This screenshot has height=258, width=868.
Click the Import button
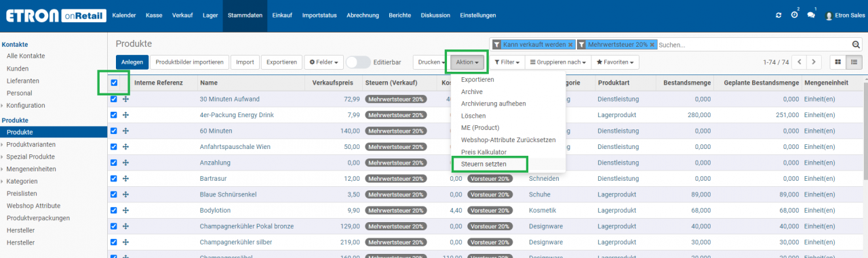click(x=245, y=62)
